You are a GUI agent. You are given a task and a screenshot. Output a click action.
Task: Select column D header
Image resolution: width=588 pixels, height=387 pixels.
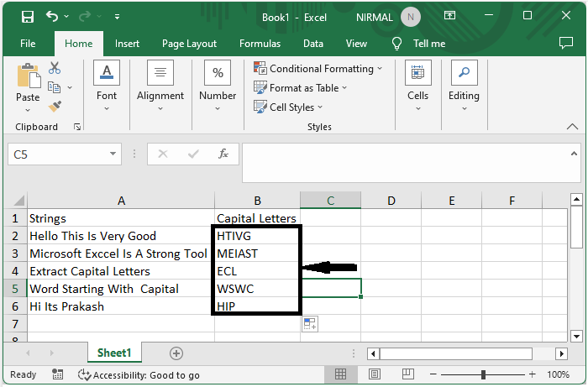point(391,201)
